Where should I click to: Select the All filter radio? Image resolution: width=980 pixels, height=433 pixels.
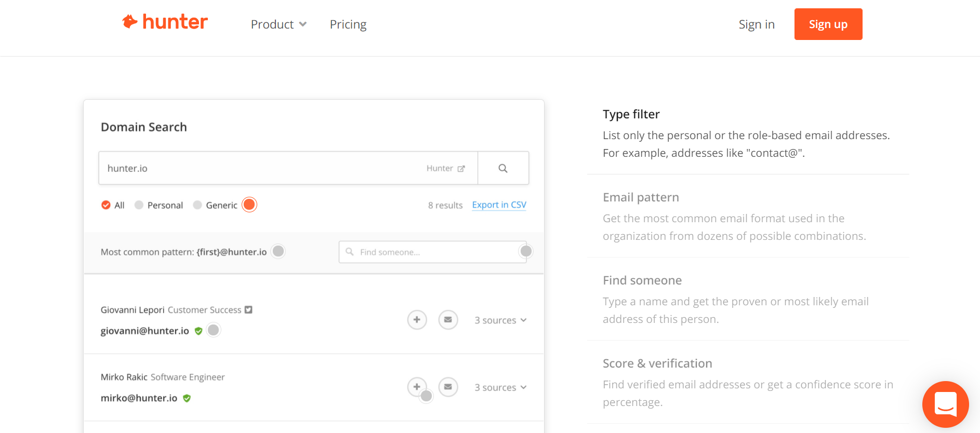(x=106, y=205)
